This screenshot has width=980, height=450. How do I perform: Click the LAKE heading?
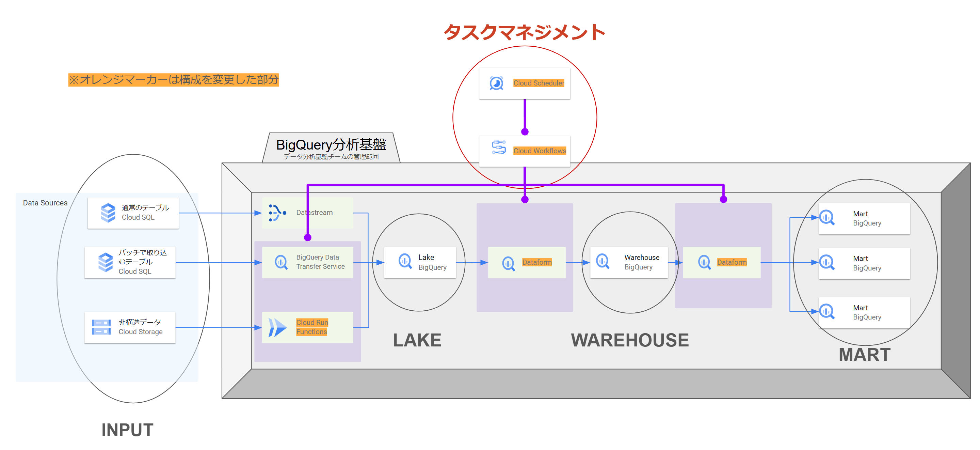(x=417, y=340)
